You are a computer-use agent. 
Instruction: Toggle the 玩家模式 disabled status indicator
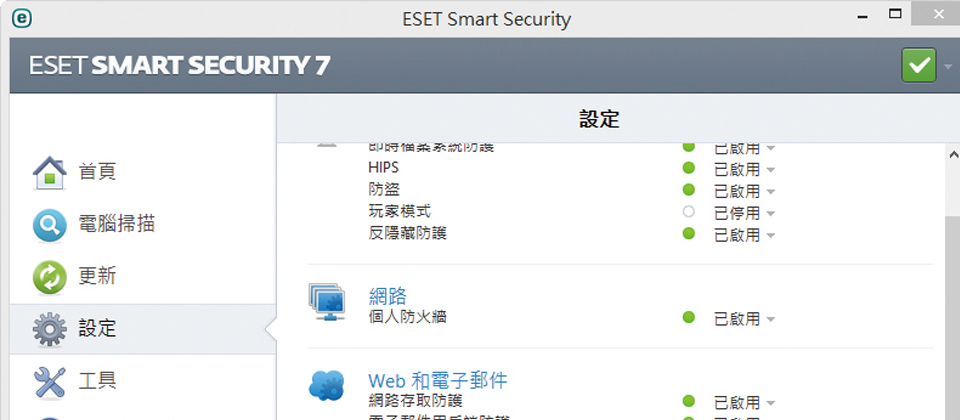click(x=689, y=212)
